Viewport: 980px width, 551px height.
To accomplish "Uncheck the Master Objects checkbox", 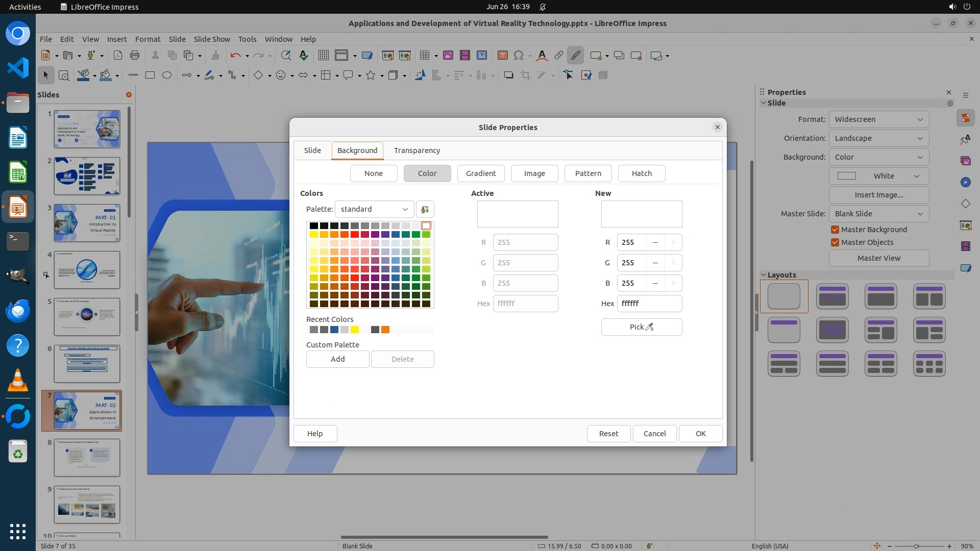I will (x=835, y=242).
